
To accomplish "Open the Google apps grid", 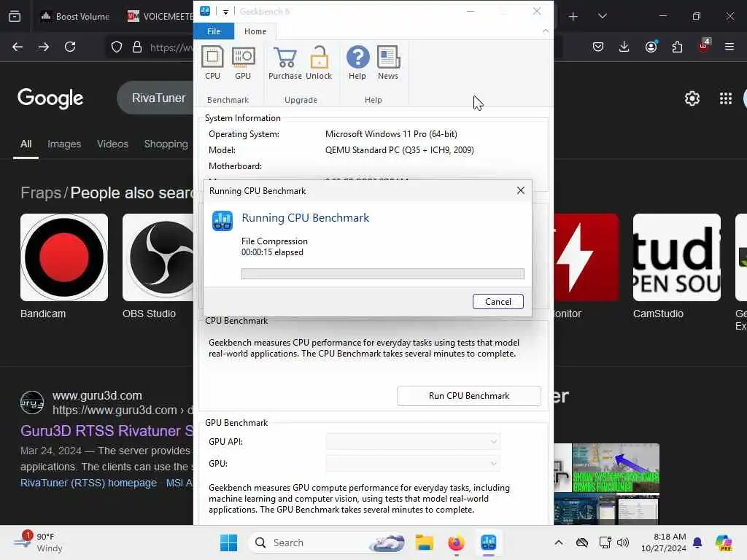I will pyautogui.click(x=726, y=98).
